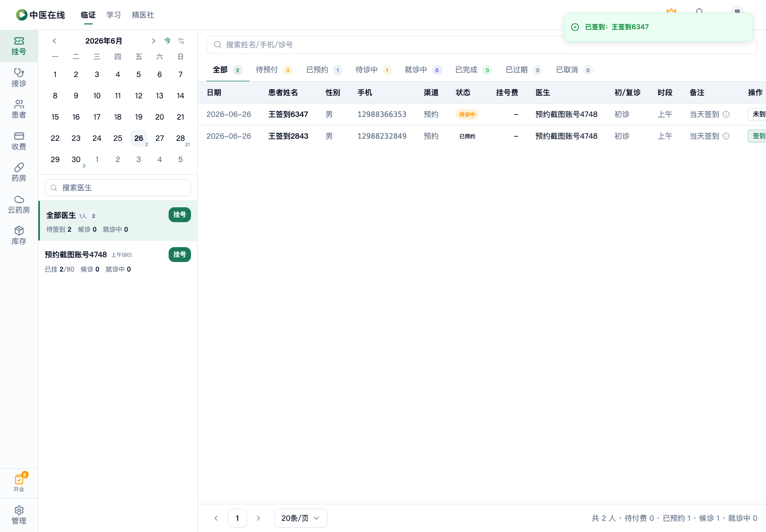
Task: Select the 待诊中 status tab
Action: 373,70
